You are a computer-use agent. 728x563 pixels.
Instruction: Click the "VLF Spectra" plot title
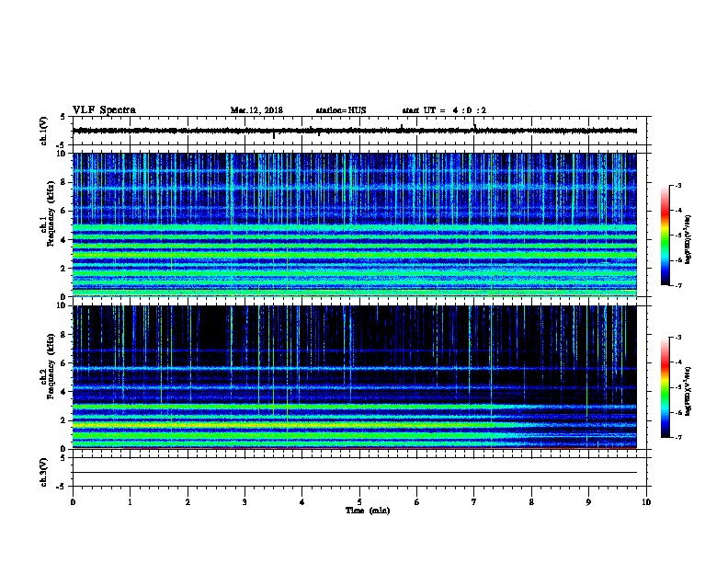104,110
